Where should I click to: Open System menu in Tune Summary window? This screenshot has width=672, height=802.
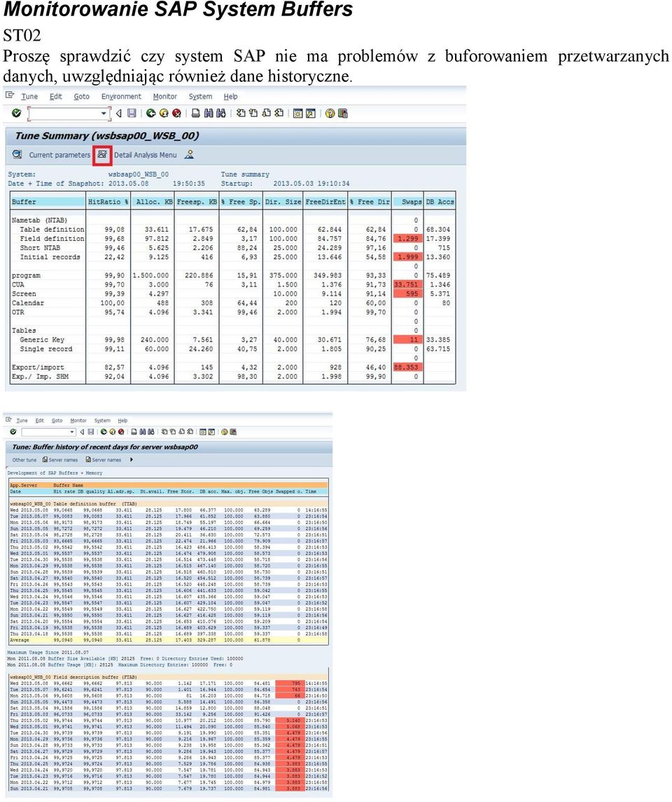pyautogui.click(x=200, y=96)
